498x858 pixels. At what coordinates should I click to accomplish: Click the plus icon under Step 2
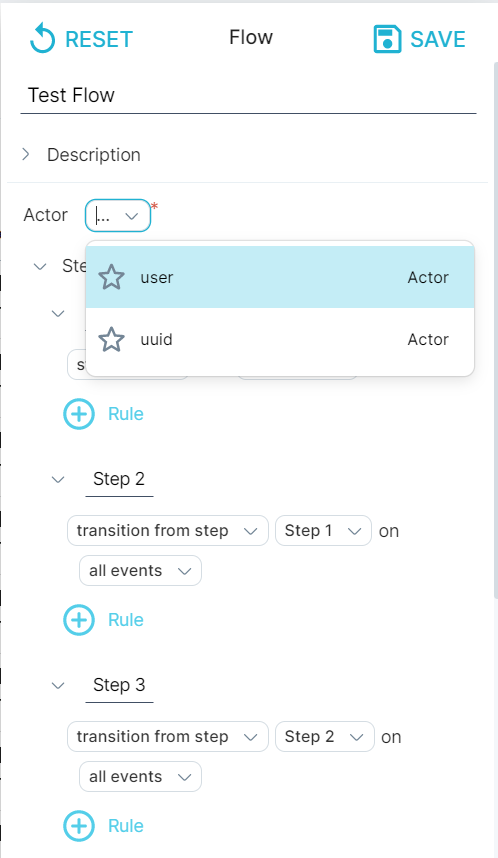(x=79, y=619)
